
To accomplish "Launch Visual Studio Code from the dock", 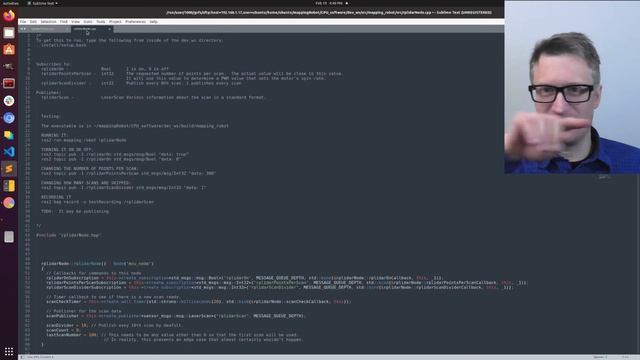I will (9, 152).
